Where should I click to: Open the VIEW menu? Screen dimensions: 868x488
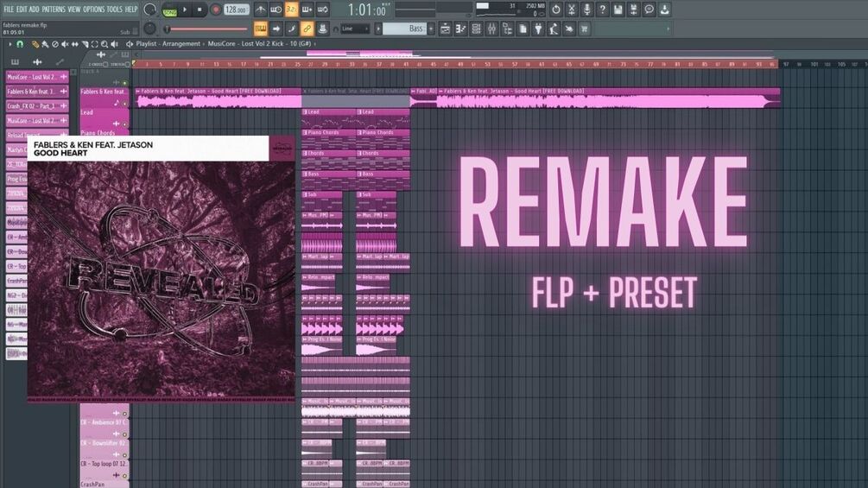[x=73, y=10]
